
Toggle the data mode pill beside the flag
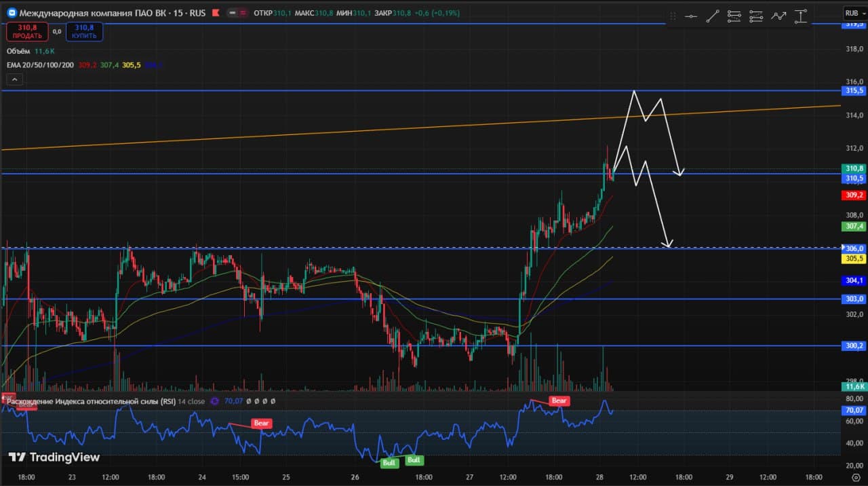point(237,13)
